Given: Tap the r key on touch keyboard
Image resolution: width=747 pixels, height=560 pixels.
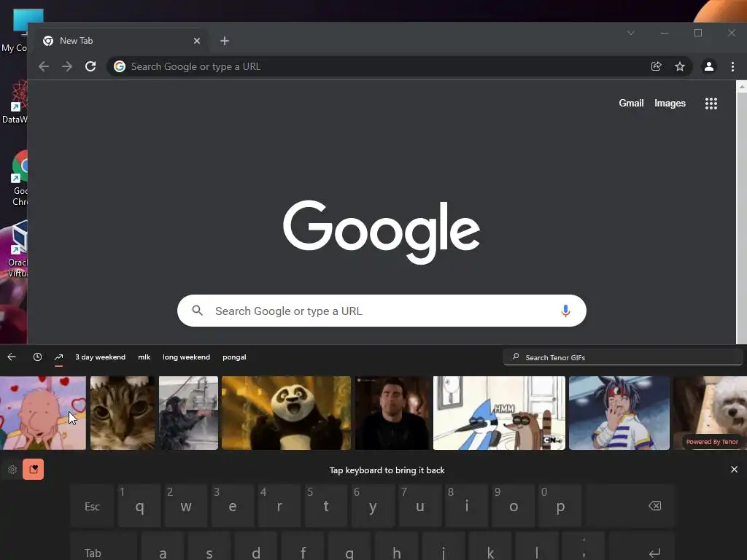Looking at the screenshot, I should pyautogui.click(x=279, y=506).
